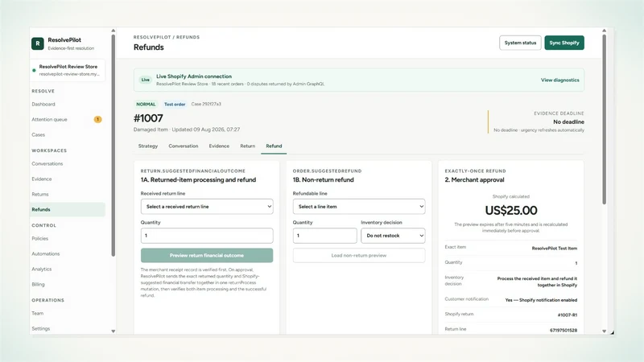644x362 pixels.
Task: Open the Dashboard page
Action: coord(43,105)
